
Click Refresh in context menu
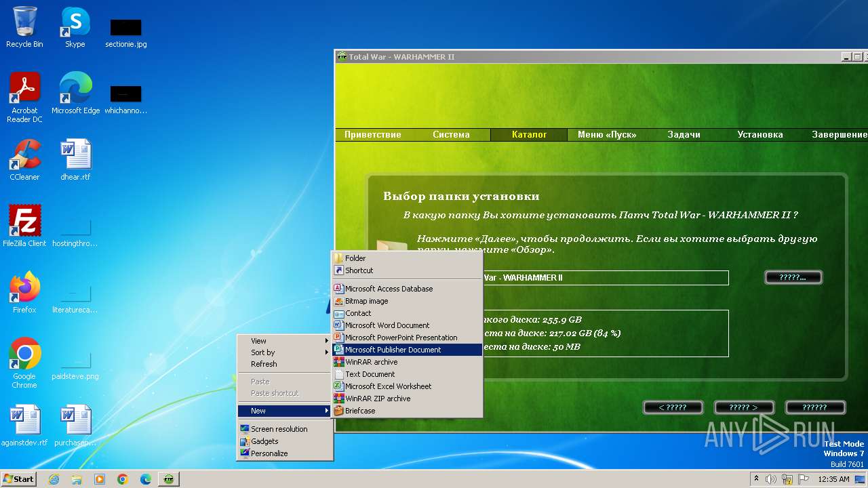(x=285, y=364)
